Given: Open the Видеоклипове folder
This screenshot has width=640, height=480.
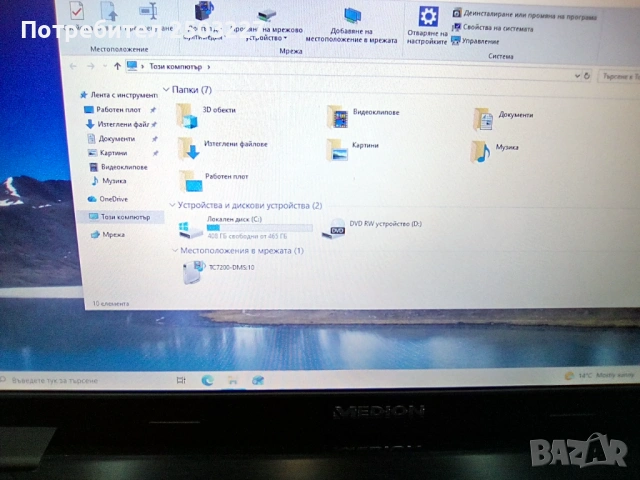Looking at the screenshot, I should click(363, 116).
